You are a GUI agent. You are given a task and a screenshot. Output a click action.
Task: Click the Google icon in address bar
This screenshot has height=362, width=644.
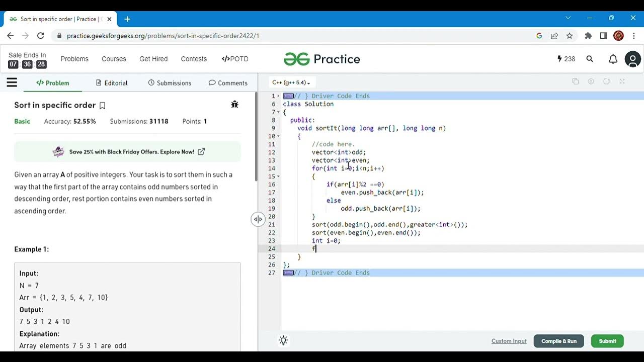tap(539, 36)
